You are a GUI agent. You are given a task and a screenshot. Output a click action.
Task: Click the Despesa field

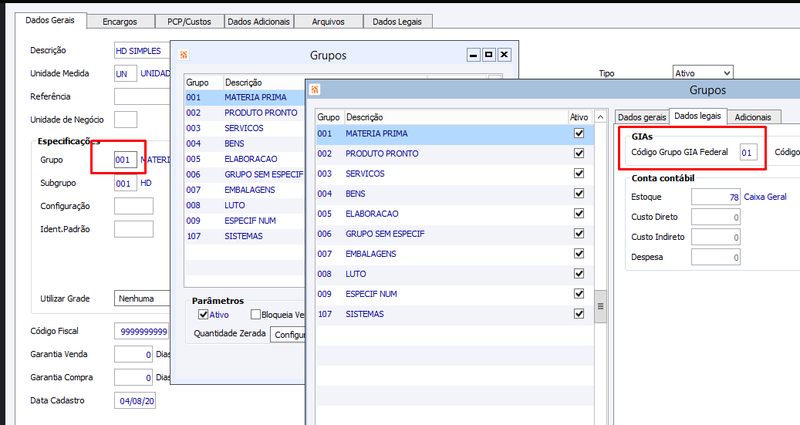tap(716, 257)
